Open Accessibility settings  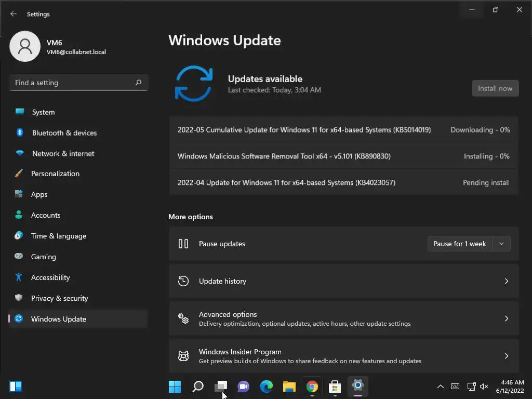point(78,277)
